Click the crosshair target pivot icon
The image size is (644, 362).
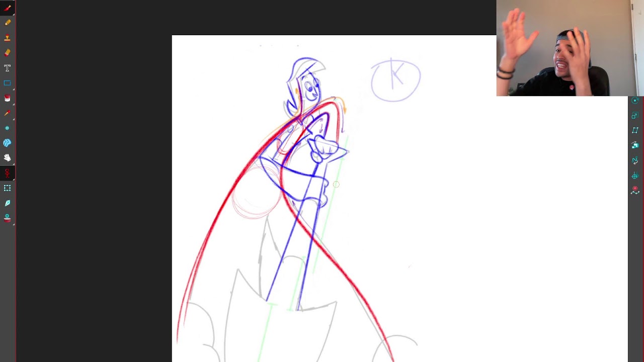[x=635, y=175]
